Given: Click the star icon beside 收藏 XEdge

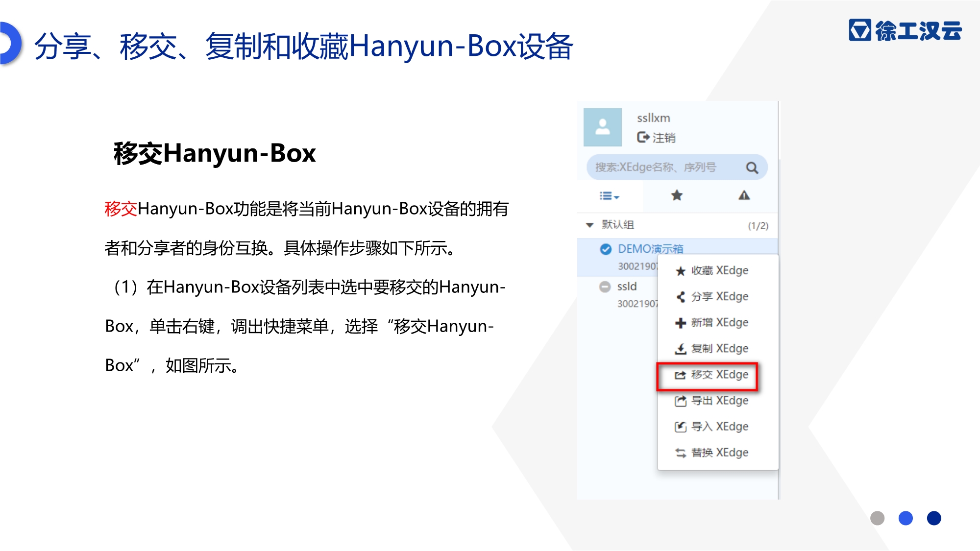Looking at the screenshot, I should [x=681, y=271].
